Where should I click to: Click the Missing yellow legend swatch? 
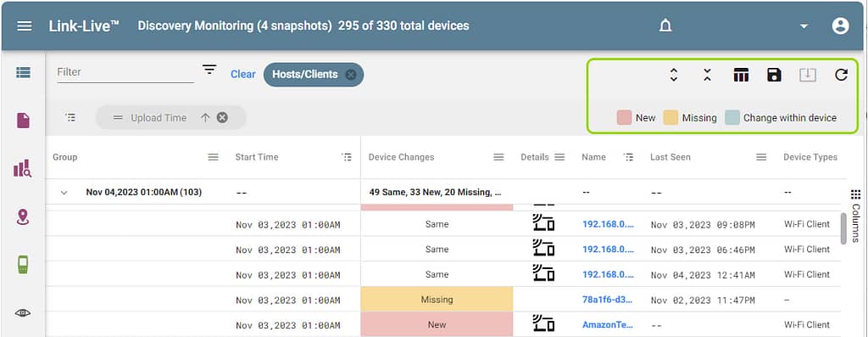tap(670, 117)
